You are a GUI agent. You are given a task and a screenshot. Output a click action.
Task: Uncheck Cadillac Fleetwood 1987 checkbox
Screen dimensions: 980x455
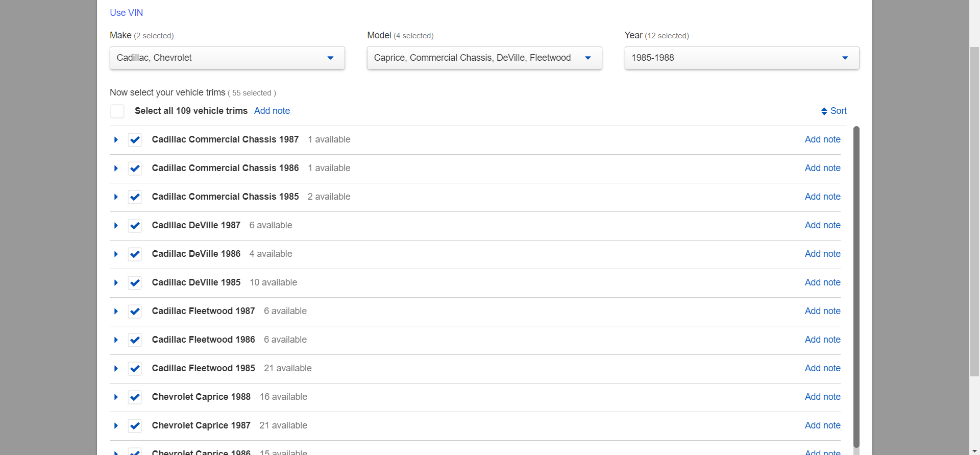click(x=135, y=312)
